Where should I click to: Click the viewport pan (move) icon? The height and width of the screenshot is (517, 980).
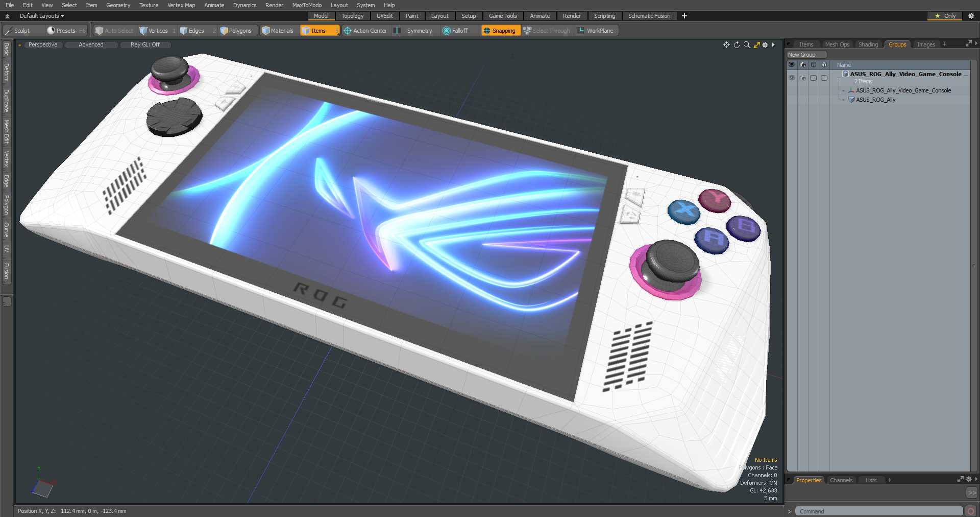(726, 45)
